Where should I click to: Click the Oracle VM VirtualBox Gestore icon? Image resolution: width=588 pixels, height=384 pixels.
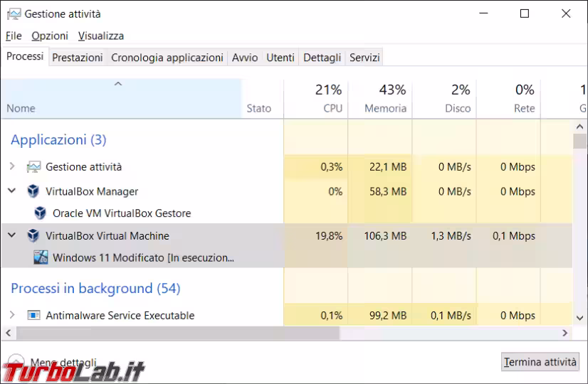(x=41, y=213)
